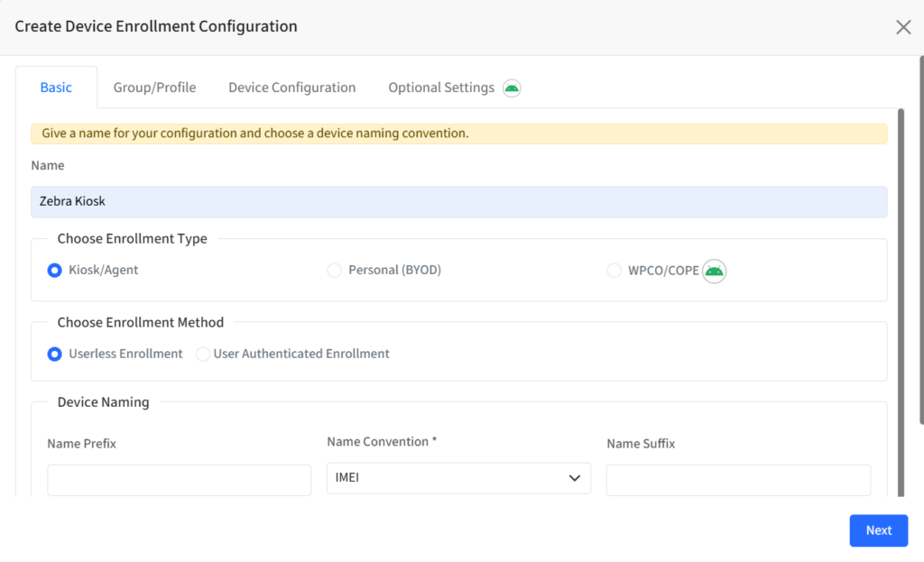Click the chevron showing IMEI selection

(x=576, y=478)
